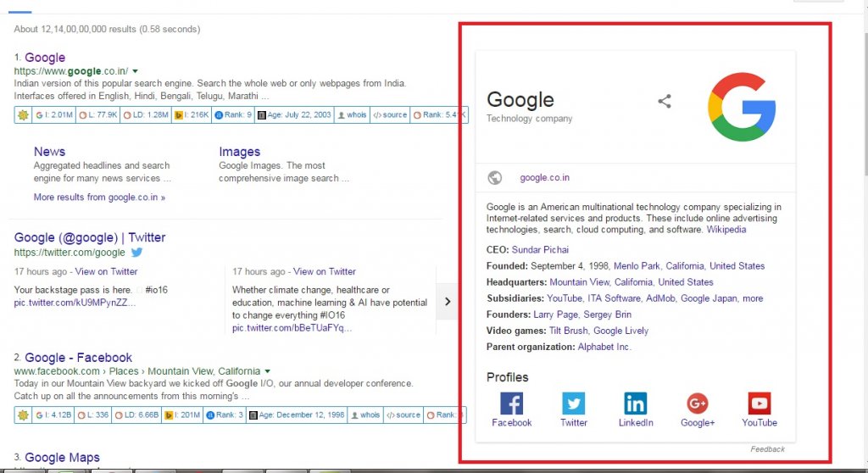Click second View on Twitter link
The width and height of the screenshot is (868, 473).
click(325, 271)
